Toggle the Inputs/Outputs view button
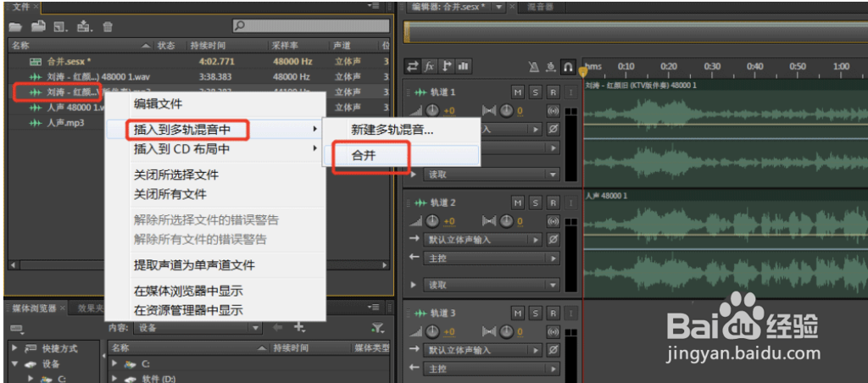The width and height of the screenshot is (868, 383). [x=413, y=66]
